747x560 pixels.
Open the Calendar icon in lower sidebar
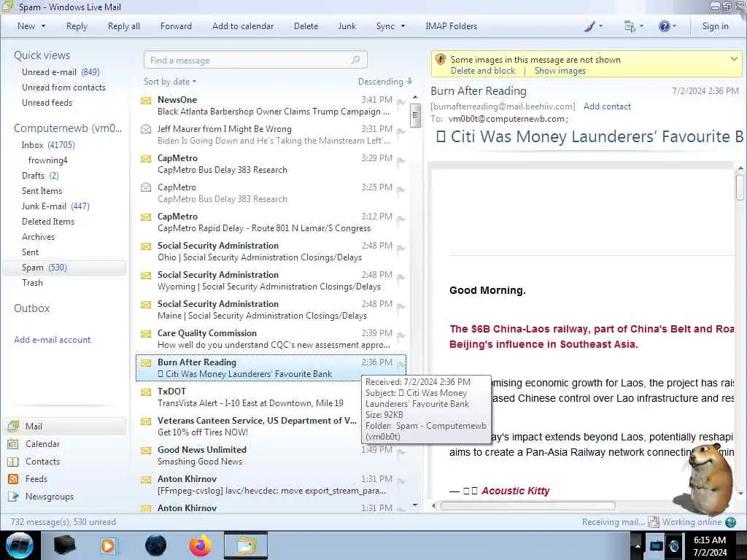(x=13, y=444)
